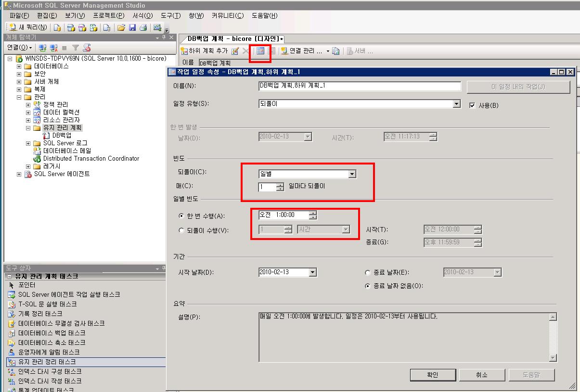Click the Database Engine Query icon in toolbar

(x=57, y=27)
